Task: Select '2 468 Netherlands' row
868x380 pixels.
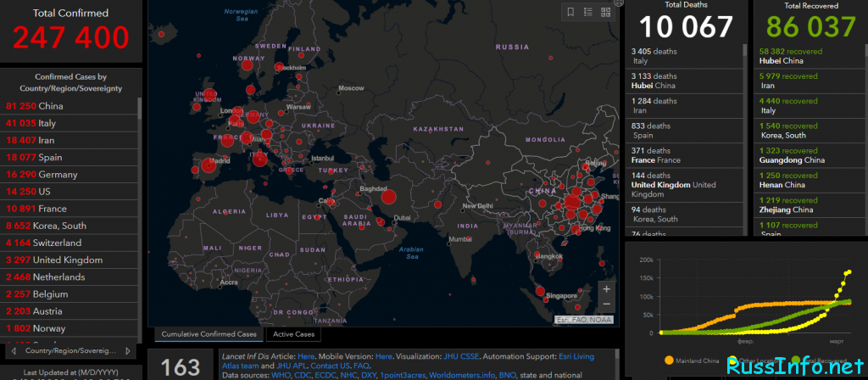Action: [69, 277]
